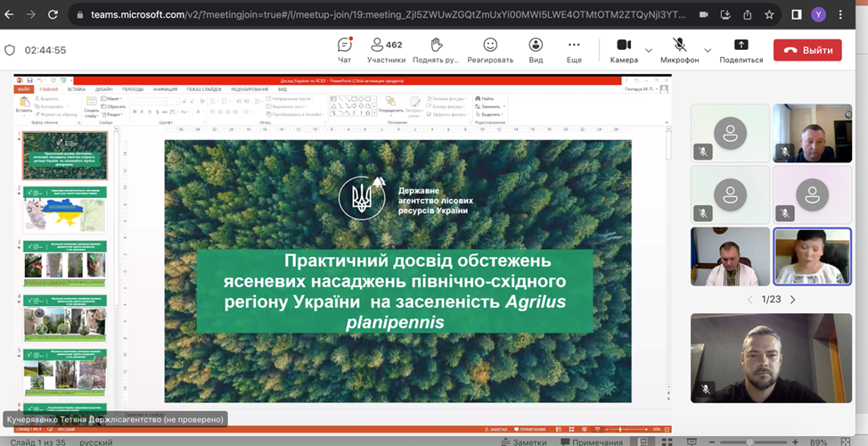The height and width of the screenshot is (446, 868).
Task: Open camera permission icon in address bar
Action: (x=704, y=15)
